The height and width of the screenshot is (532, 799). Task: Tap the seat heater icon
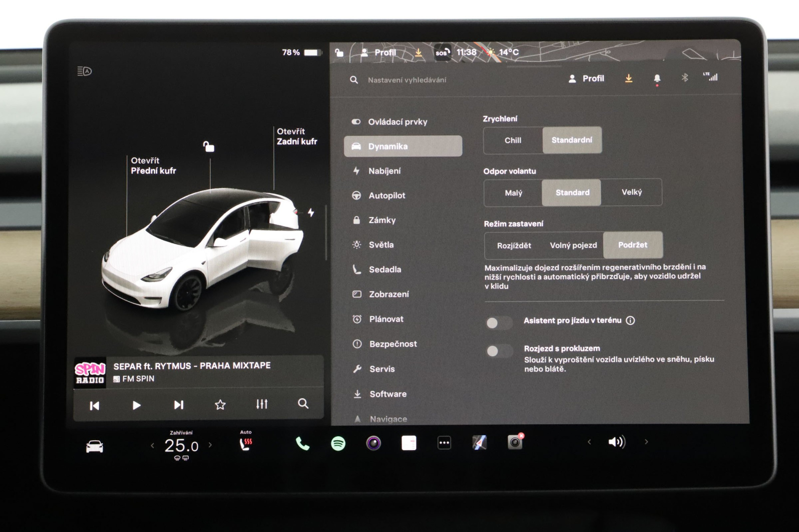(x=246, y=443)
